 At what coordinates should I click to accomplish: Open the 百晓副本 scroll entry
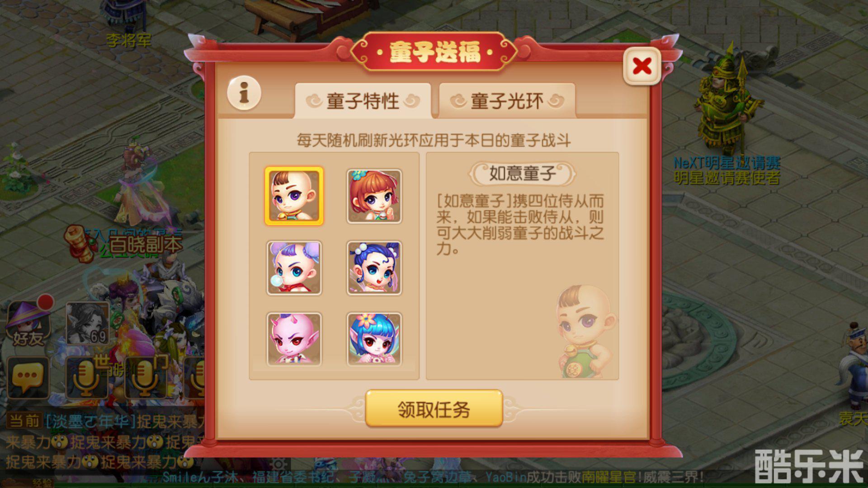123,244
